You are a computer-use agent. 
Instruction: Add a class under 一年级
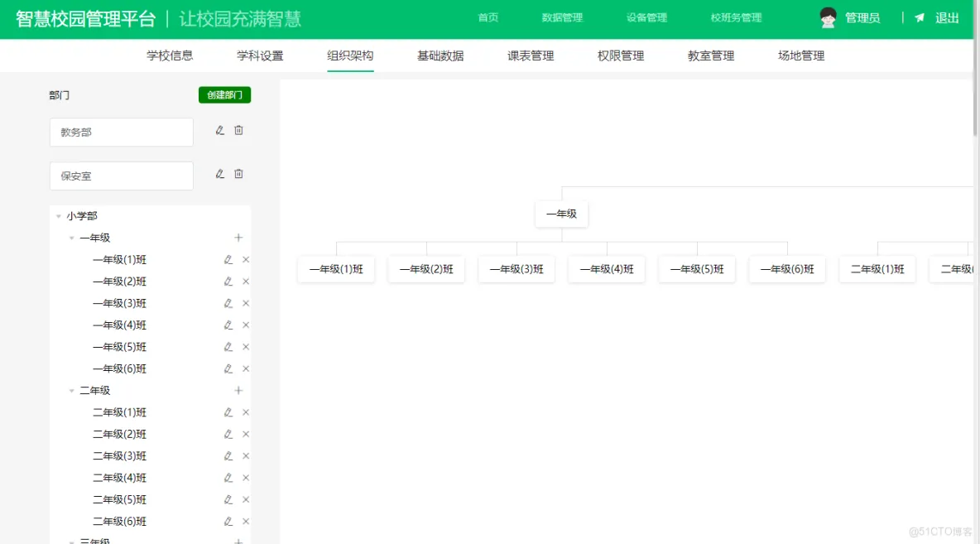pos(238,238)
